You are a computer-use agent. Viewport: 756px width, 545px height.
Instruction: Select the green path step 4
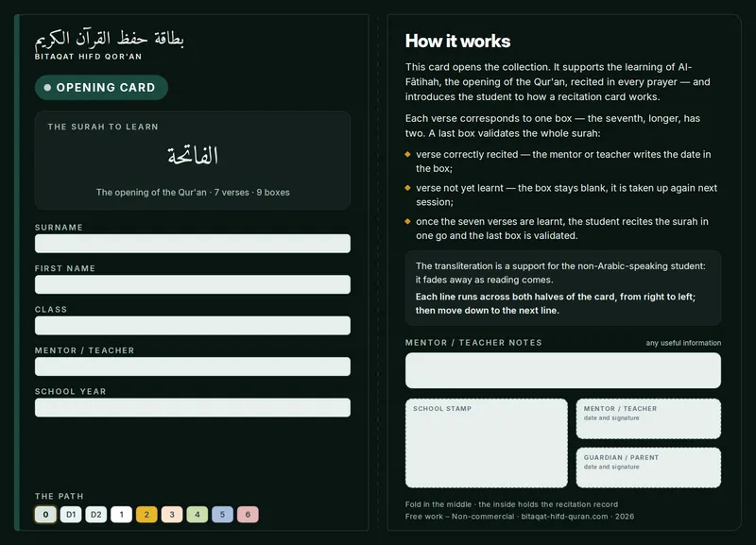click(198, 514)
